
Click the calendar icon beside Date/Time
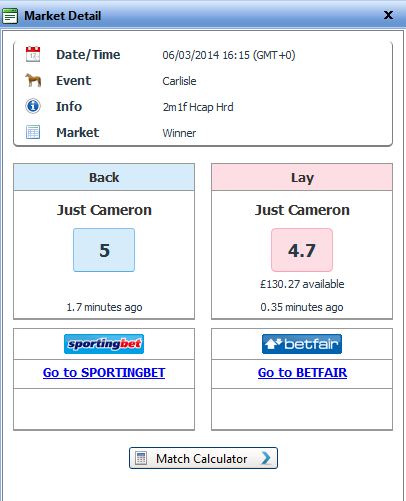pos(33,54)
